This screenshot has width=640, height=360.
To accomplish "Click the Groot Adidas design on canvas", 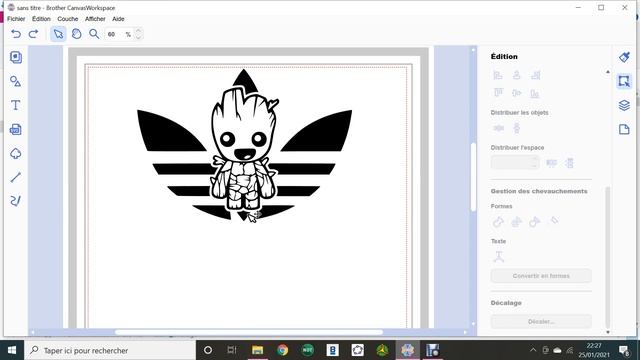I will (x=244, y=146).
